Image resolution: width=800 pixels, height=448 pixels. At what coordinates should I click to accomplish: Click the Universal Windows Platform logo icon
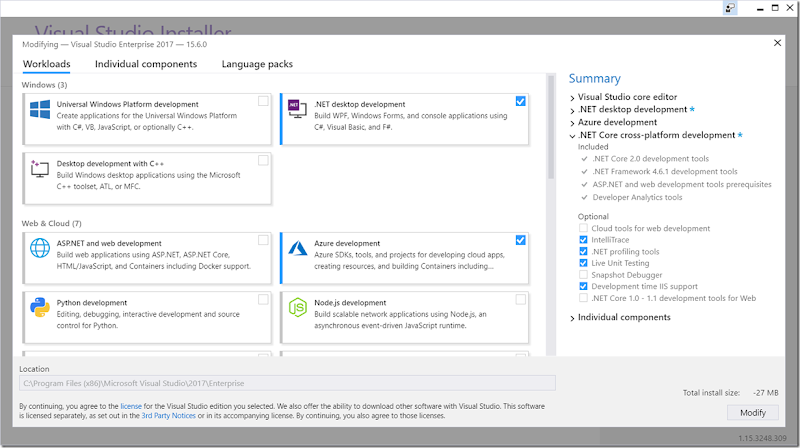click(40, 109)
